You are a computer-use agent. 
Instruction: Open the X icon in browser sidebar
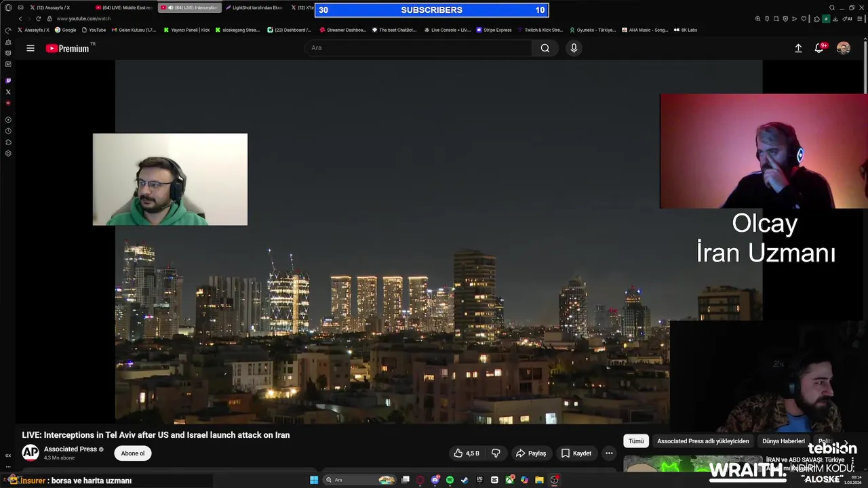pos(8,91)
